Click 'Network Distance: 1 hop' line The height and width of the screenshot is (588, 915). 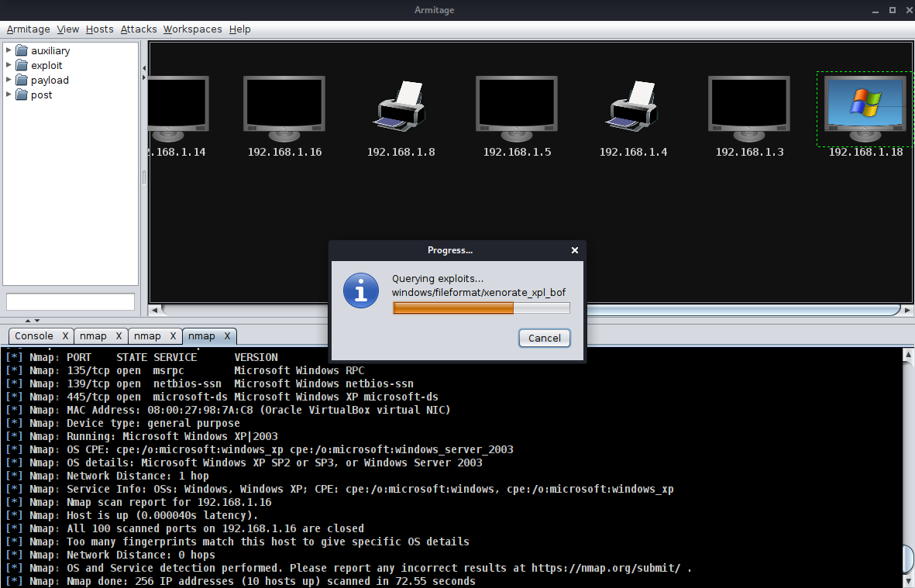tap(108, 476)
